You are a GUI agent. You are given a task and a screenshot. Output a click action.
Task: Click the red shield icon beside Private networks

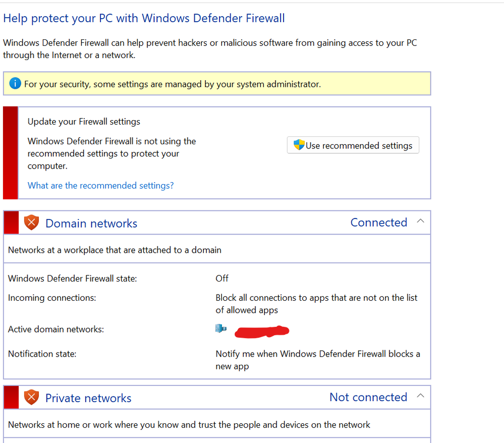[31, 397]
